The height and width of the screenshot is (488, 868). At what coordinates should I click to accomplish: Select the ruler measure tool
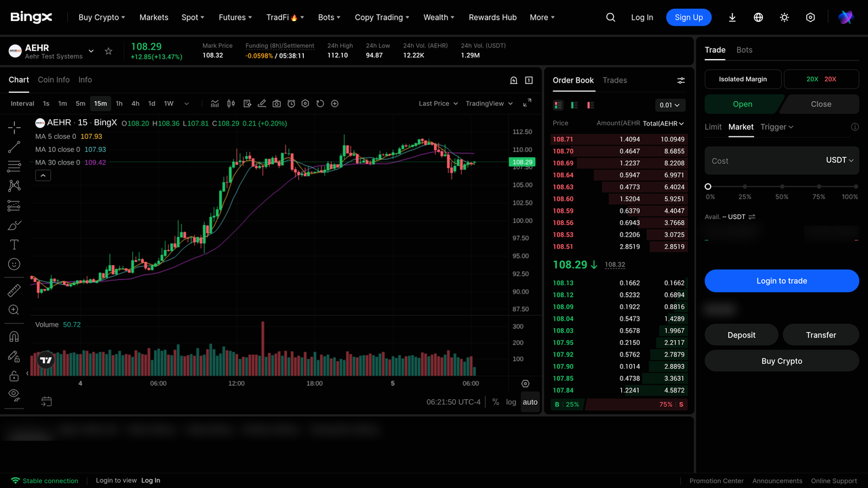pos(14,291)
